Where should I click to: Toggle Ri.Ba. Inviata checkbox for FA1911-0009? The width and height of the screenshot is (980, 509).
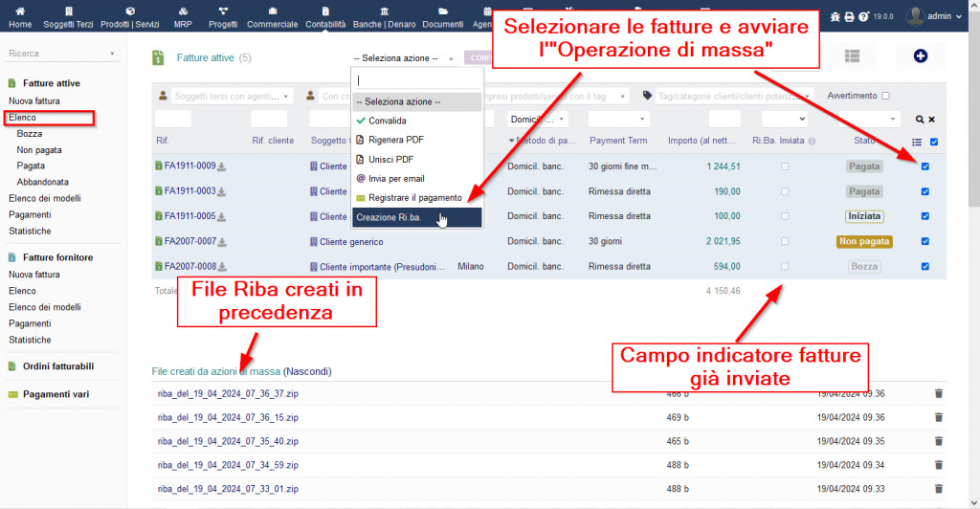[x=785, y=166]
